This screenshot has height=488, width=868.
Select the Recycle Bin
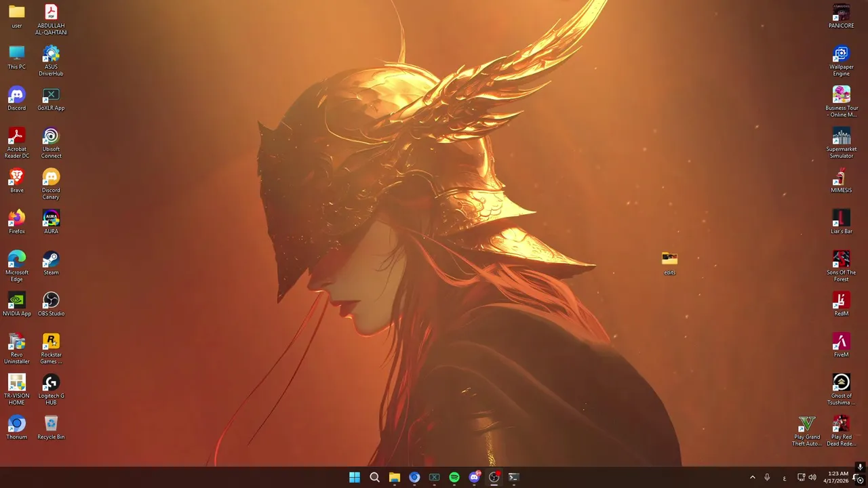[x=51, y=428]
